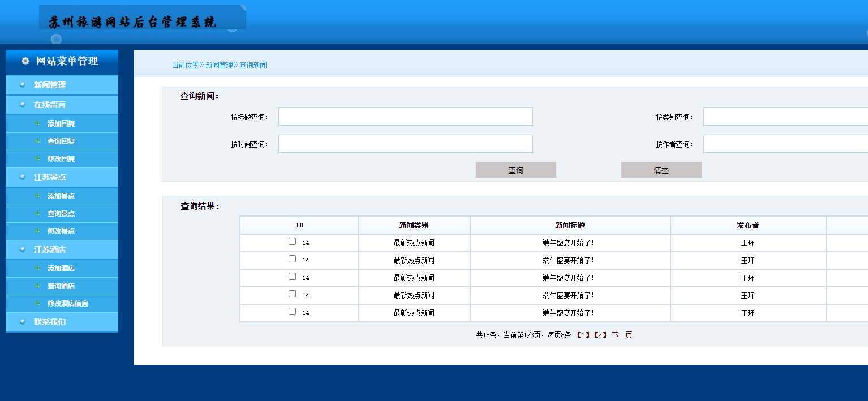
Task: Select 修改回复 in the sidebar
Action: (x=61, y=158)
